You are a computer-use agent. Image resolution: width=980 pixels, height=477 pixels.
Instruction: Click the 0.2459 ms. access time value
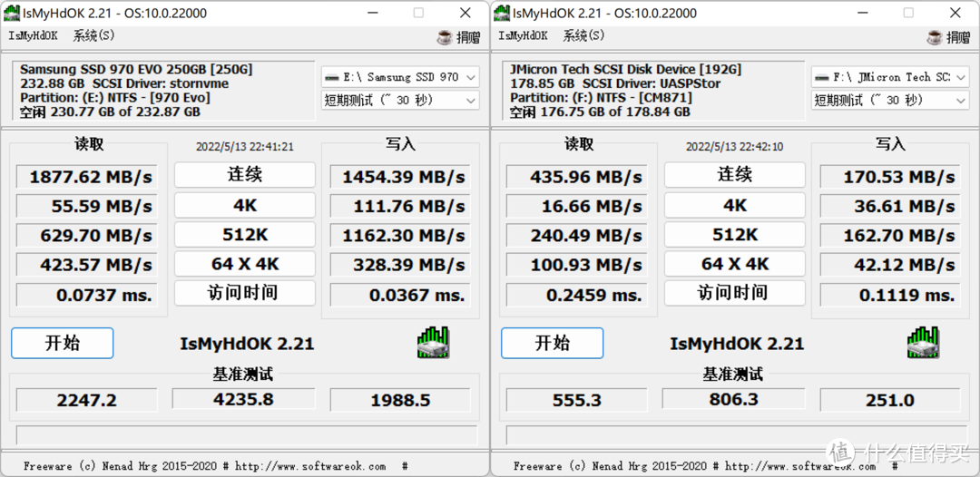tap(576, 295)
